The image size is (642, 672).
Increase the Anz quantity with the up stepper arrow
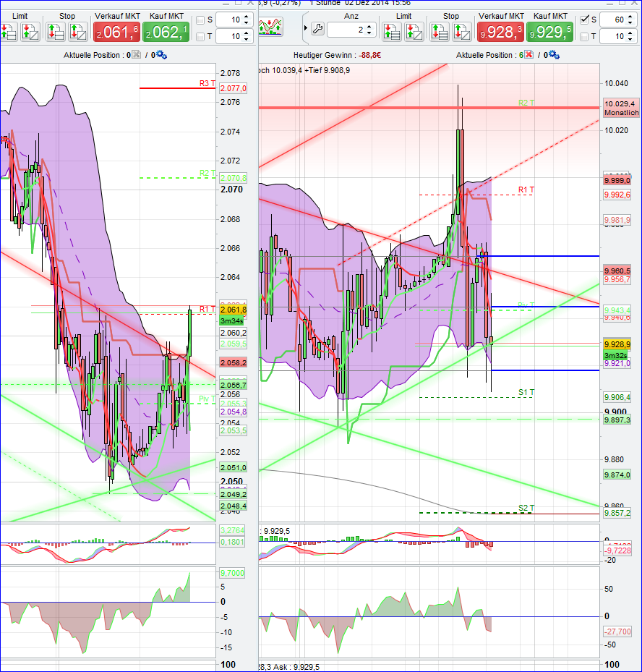click(x=369, y=27)
